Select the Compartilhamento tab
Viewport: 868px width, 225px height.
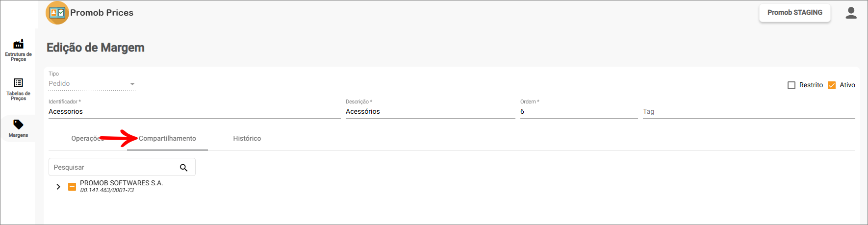point(167,139)
